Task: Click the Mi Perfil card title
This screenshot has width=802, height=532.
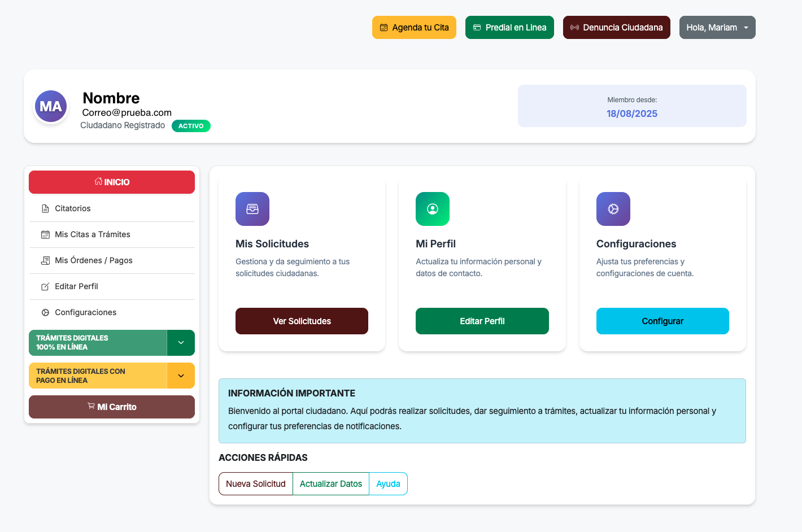Action: [x=435, y=244]
